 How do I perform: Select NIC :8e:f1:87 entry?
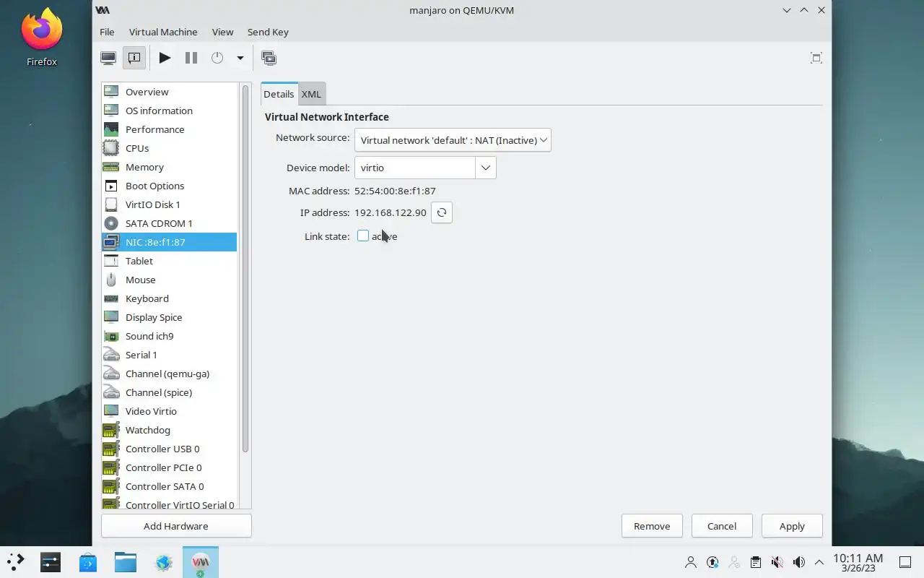169,242
